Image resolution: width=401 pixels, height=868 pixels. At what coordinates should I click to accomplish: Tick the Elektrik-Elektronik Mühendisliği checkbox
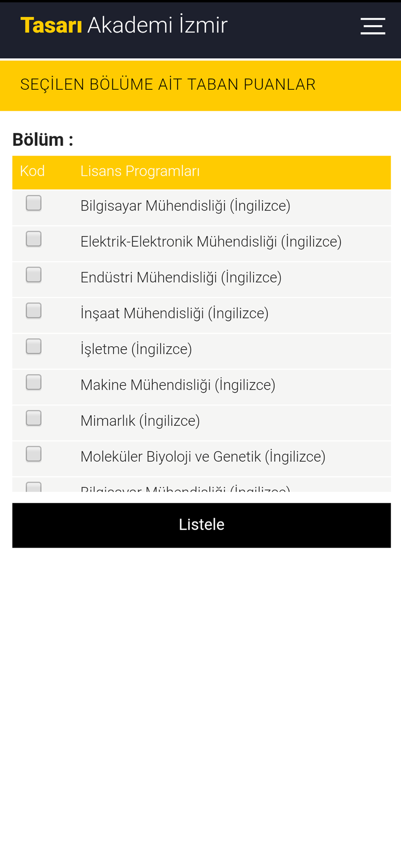tap(33, 239)
